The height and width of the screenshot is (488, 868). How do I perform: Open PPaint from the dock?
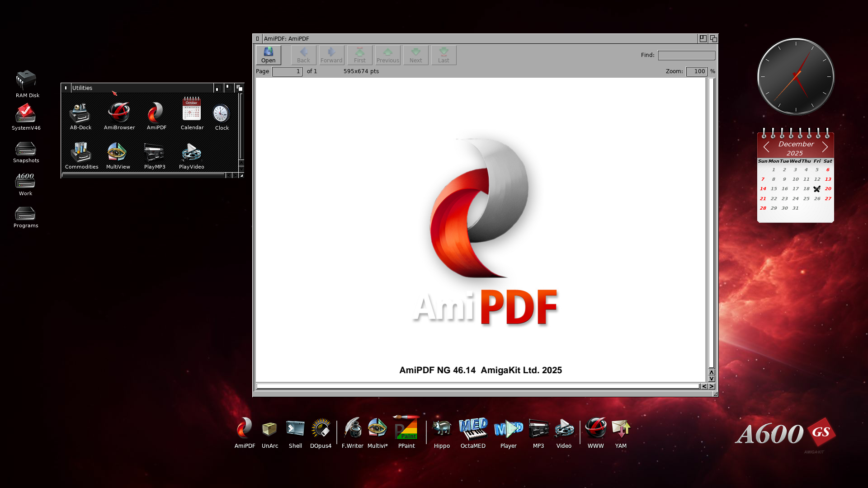[406, 429]
